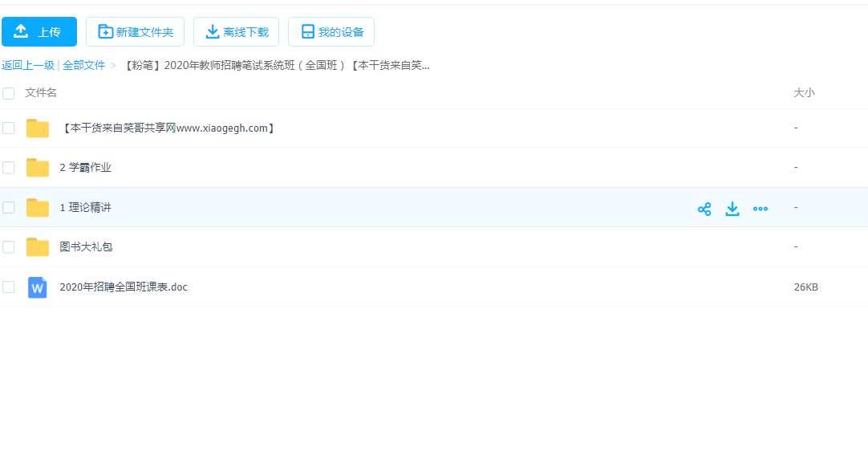Open the 2 学霸作业 folder name
Viewport: 868px width, 464px height.
click(x=85, y=167)
